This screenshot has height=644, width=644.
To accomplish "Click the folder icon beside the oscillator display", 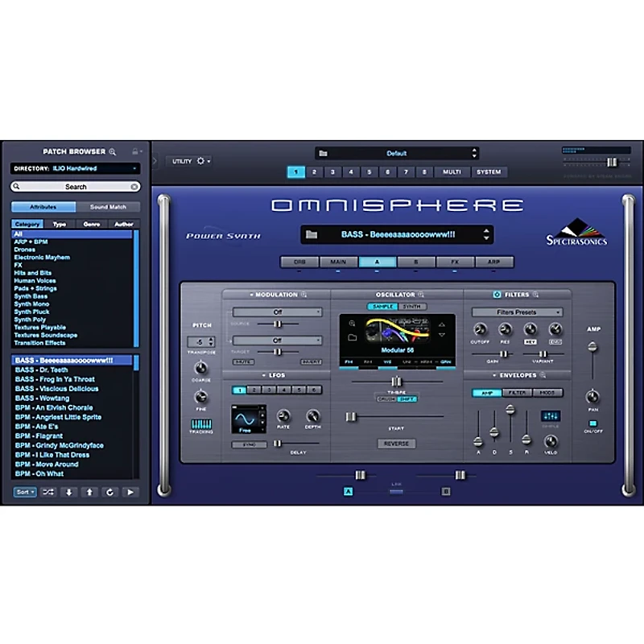I will point(353,336).
